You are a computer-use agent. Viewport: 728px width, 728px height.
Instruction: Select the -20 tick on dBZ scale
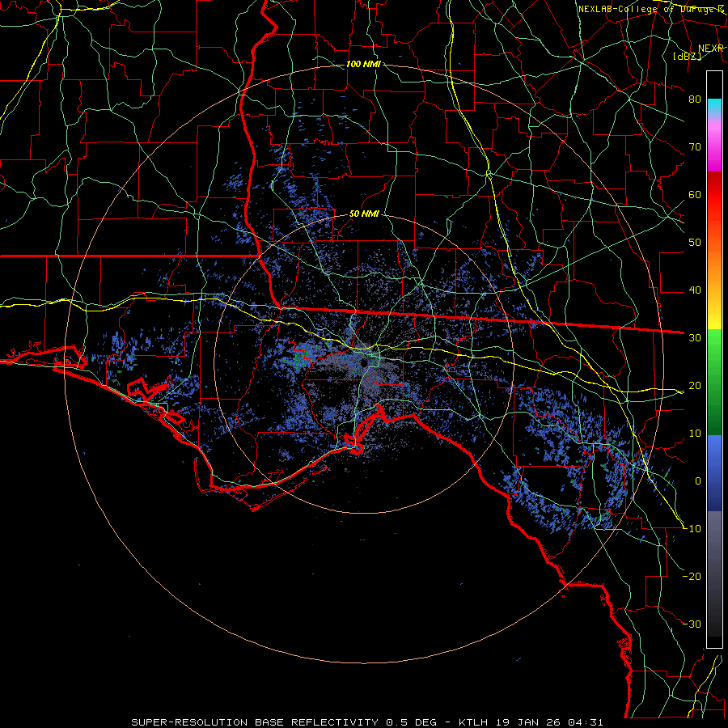pyautogui.click(x=692, y=577)
